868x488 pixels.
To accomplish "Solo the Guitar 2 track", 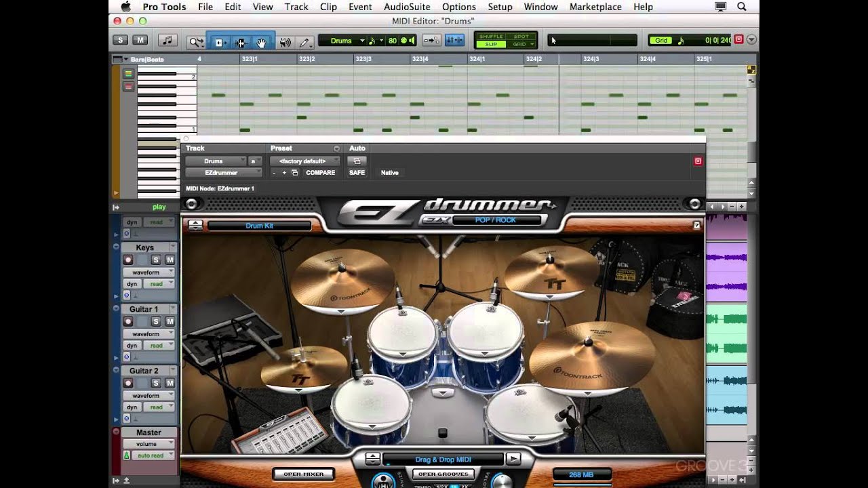I will [x=155, y=383].
